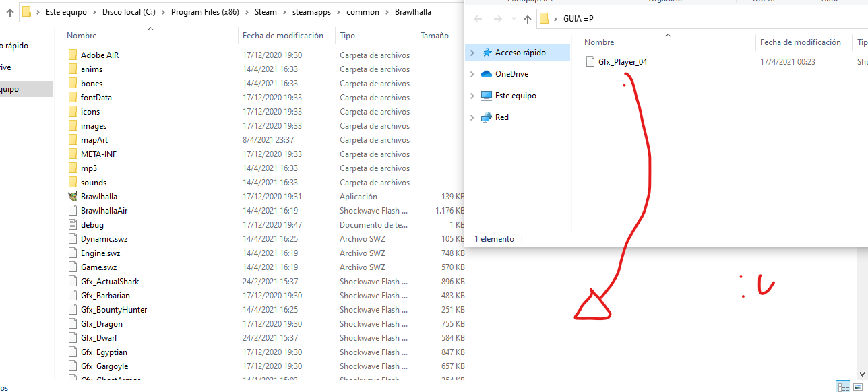
Task: Click Brawlhalla breadcrumb in address bar
Action: point(413,12)
